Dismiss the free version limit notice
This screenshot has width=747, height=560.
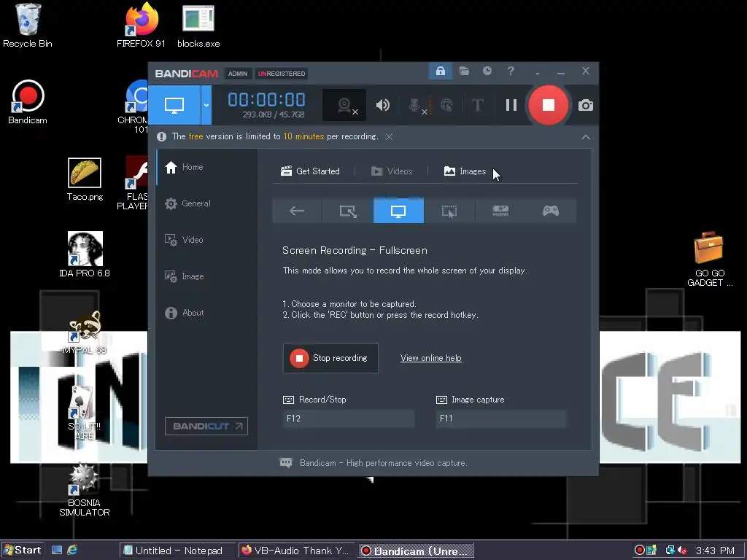tap(390, 136)
